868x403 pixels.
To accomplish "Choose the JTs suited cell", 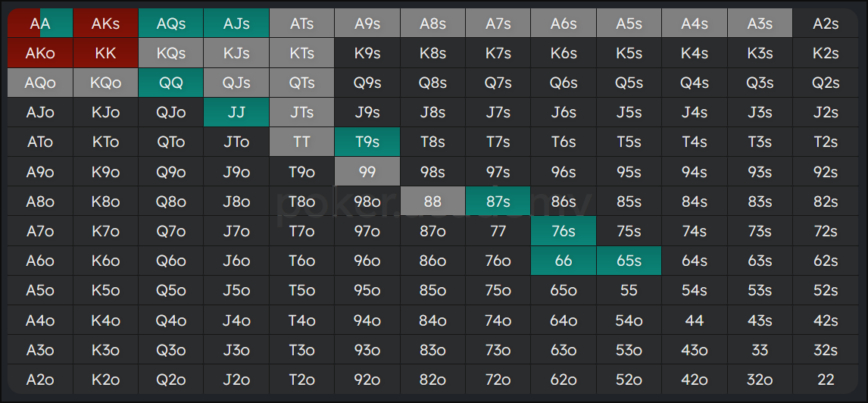I will [301, 112].
